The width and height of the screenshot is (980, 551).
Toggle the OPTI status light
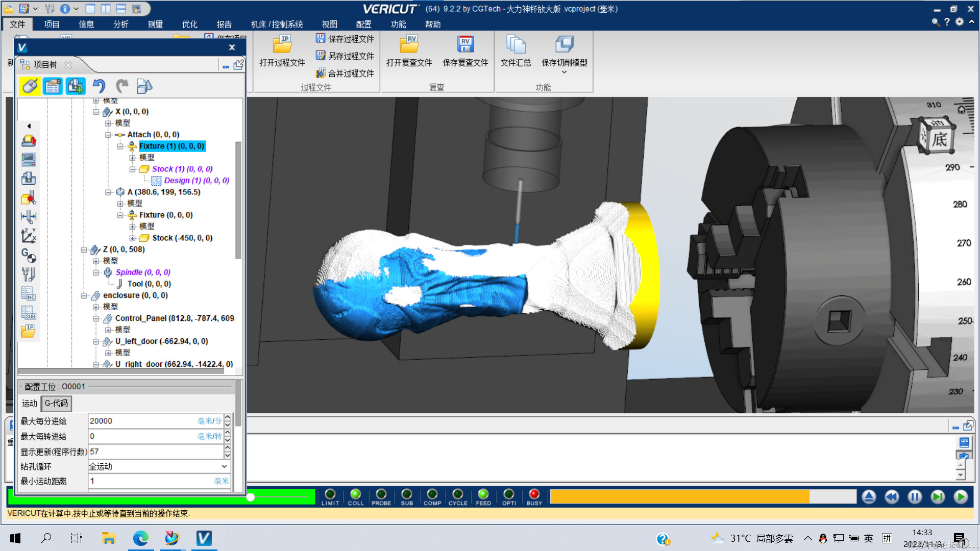(509, 494)
